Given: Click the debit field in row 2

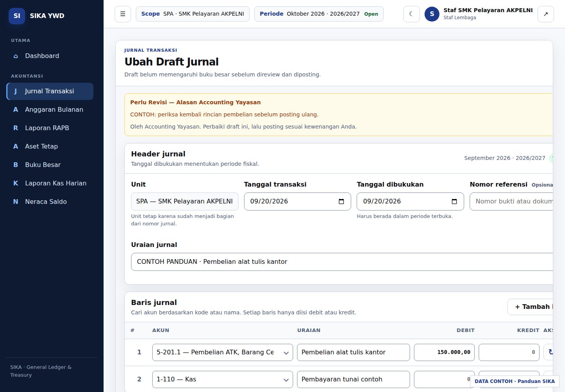Looking at the screenshot, I should click(x=445, y=379).
